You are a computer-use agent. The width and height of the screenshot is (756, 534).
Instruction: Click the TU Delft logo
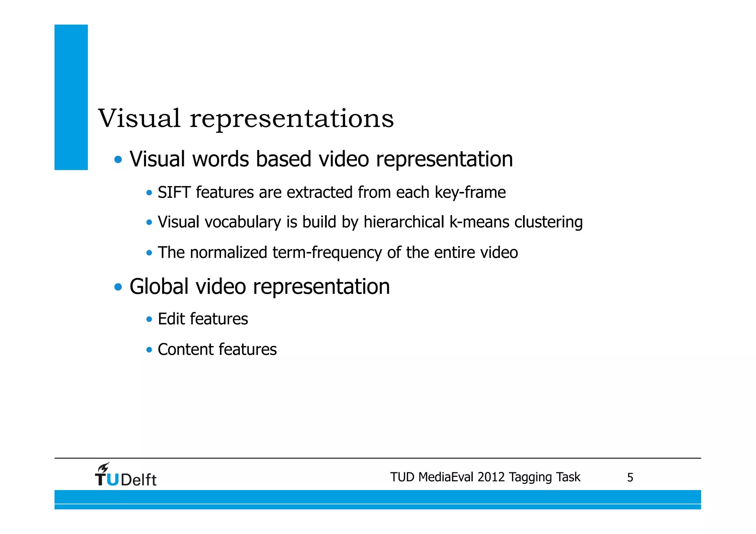tap(126, 474)
